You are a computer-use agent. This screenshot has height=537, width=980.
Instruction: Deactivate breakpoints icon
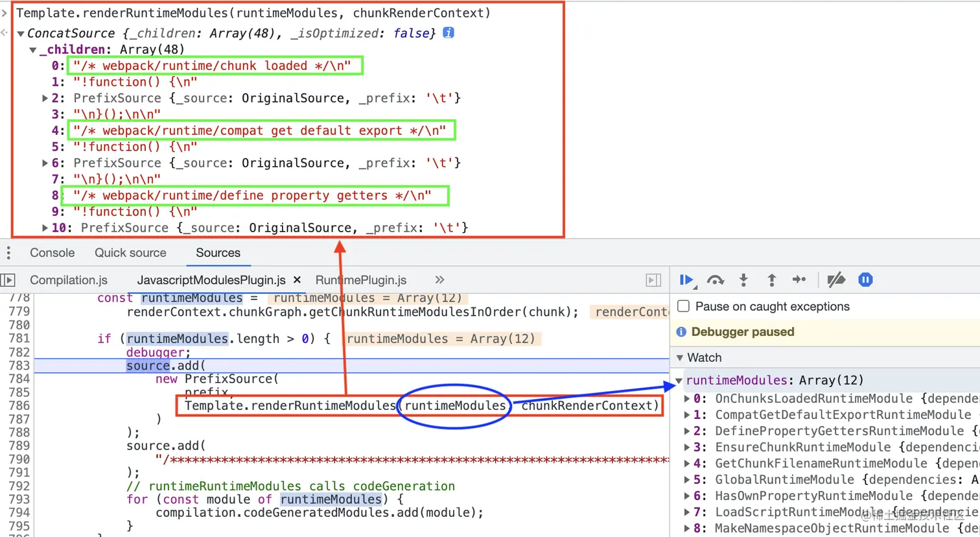pyautogui.click(x=836, y=280)
